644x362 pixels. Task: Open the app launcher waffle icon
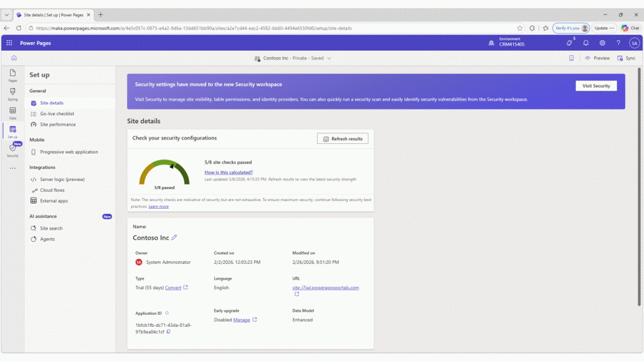click(x=9, y=43)
